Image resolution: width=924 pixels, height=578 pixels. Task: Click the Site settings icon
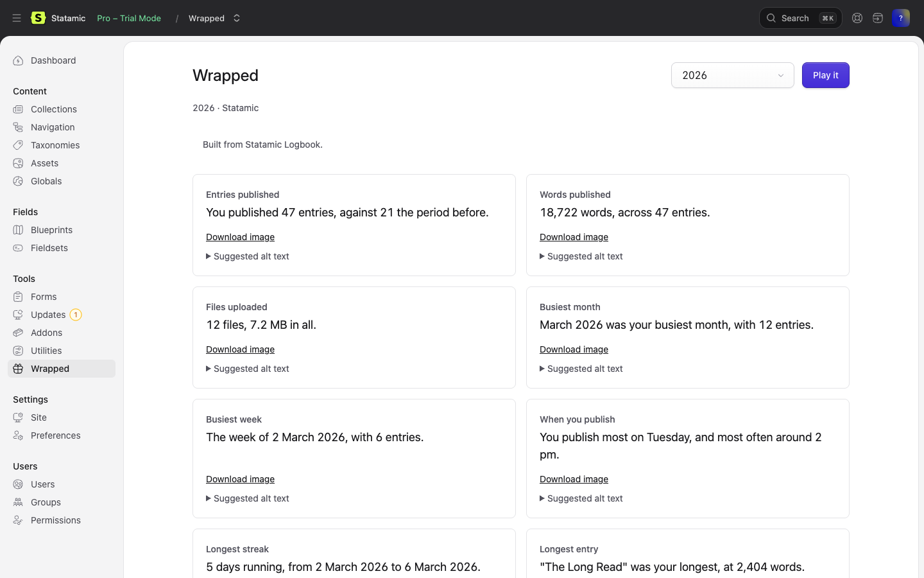tap(18, 417)
